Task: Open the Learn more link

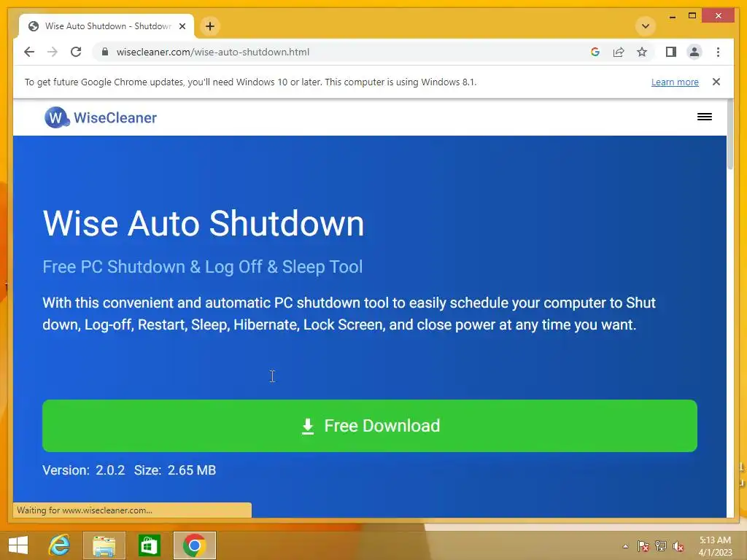Action: coord(675,82)
